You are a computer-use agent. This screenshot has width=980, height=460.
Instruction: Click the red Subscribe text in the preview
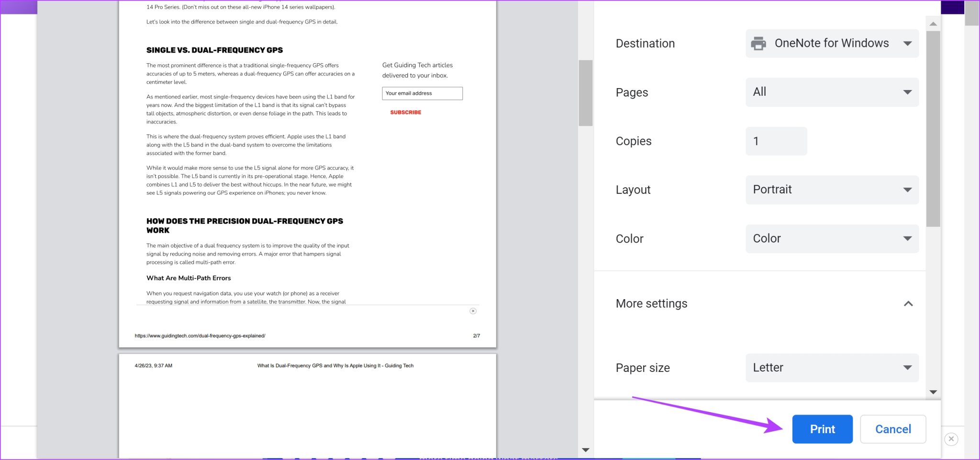(x=405, y=112)
